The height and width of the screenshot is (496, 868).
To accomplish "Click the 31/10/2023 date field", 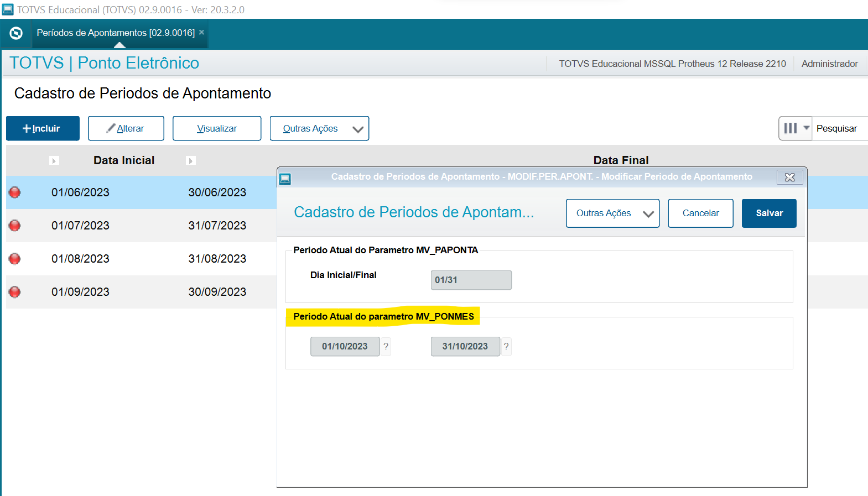I will point(465,346).
